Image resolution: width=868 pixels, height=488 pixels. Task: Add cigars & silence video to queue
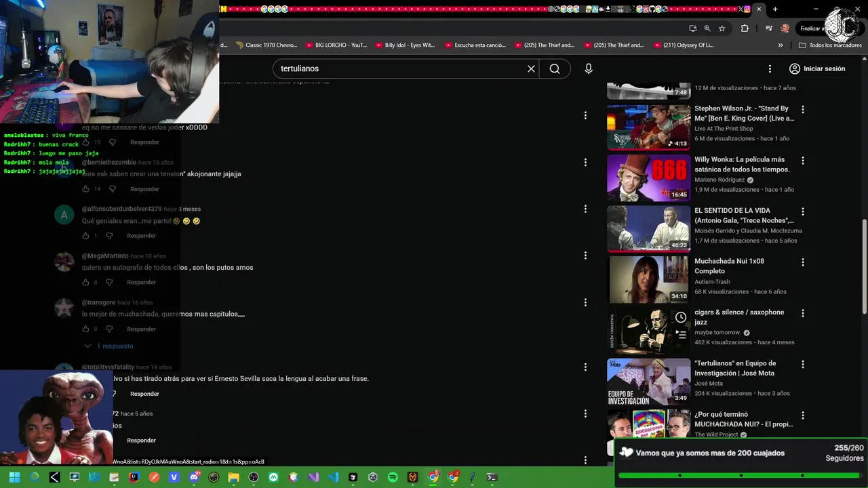(681, 334)
